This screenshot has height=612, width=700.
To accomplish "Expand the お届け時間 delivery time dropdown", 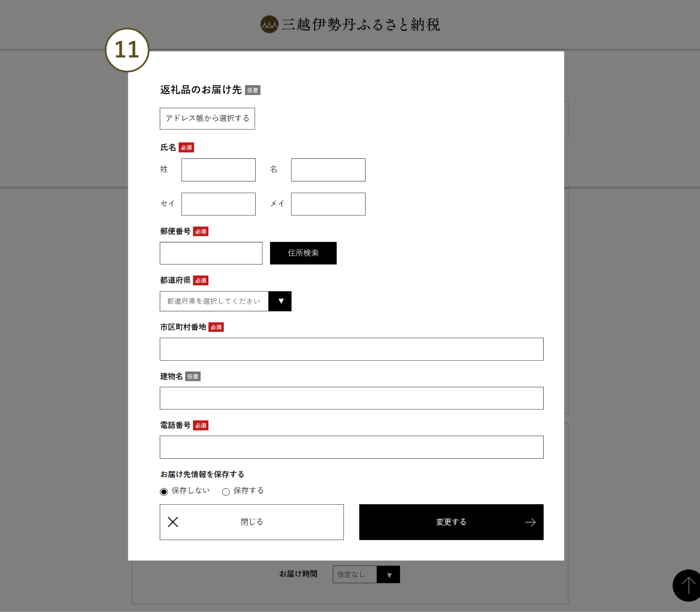I will click(x=366, y=575).
